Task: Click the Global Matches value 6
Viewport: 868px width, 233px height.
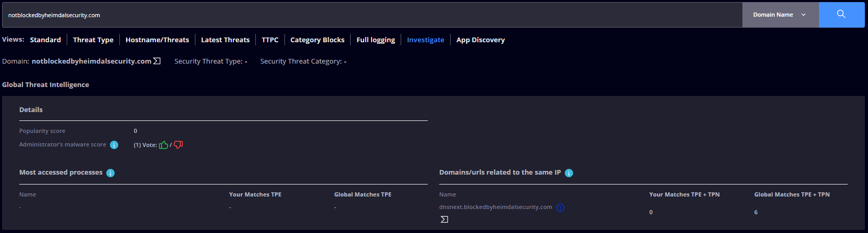Action: [x=756, y=212]
